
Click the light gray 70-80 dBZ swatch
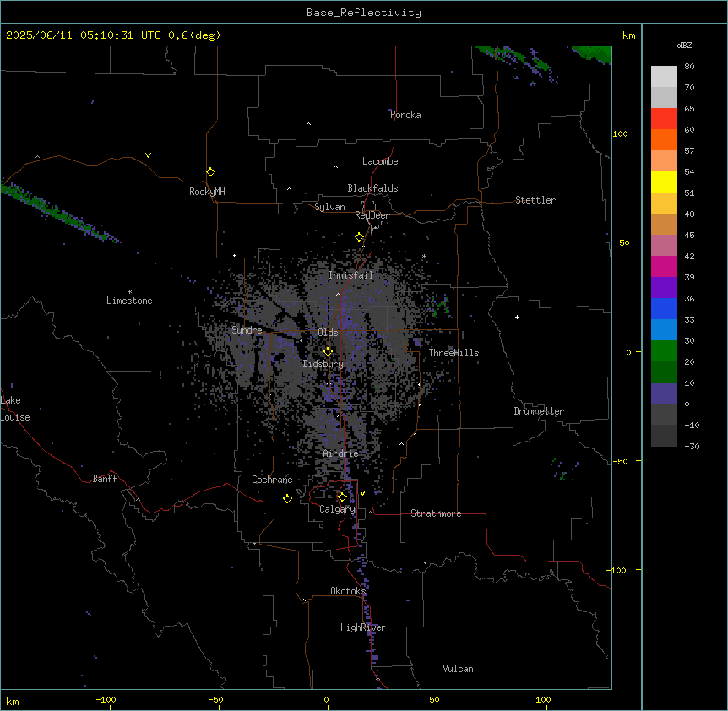[x=664, y=77]
